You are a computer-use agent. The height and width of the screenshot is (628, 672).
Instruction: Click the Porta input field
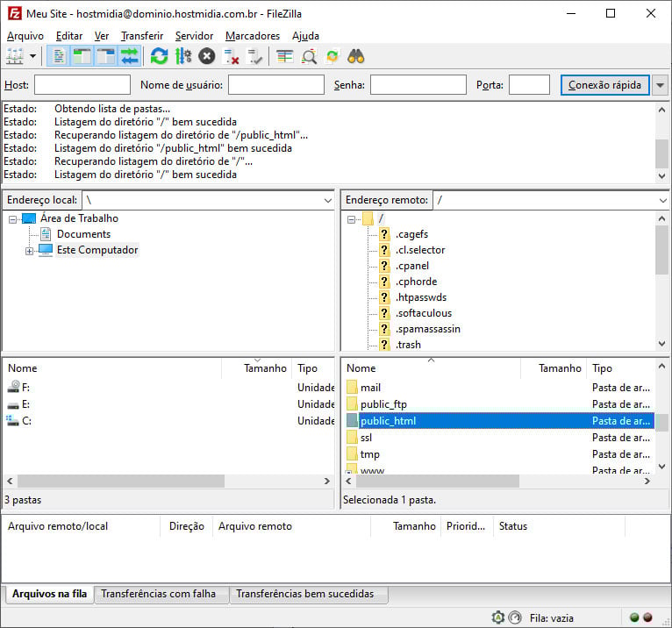529,85
